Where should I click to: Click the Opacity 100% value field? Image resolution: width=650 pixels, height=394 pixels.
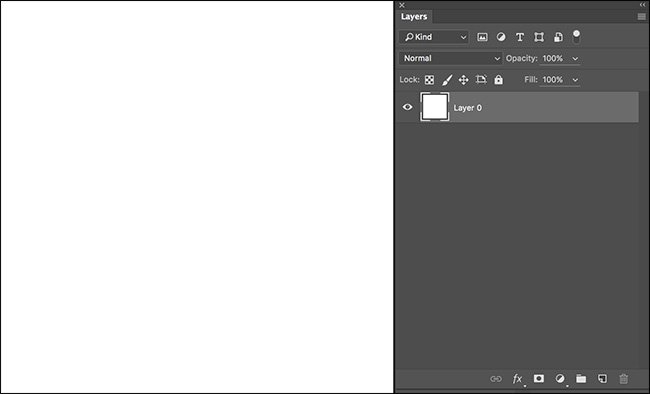(x=553, y=58)
